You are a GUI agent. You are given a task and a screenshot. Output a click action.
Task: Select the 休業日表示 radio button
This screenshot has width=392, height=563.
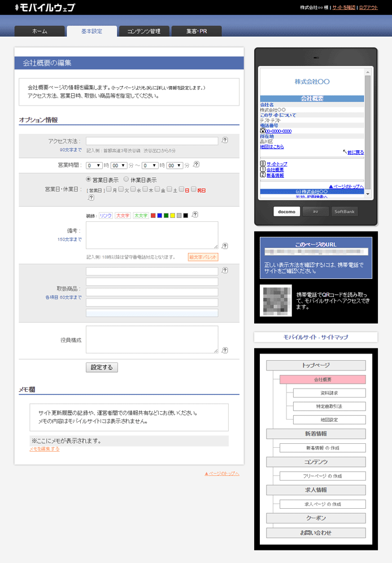pyautogui.click(x=126, y=180)
